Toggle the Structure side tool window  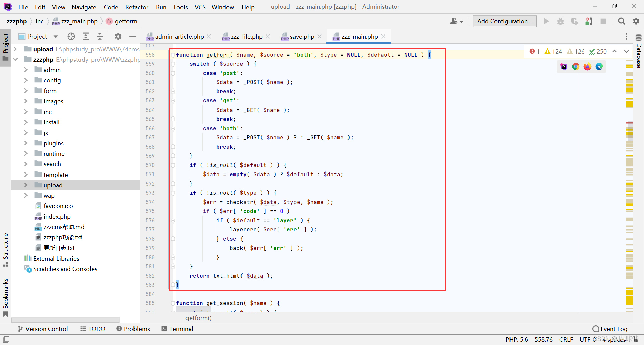[x=5, y=250]
